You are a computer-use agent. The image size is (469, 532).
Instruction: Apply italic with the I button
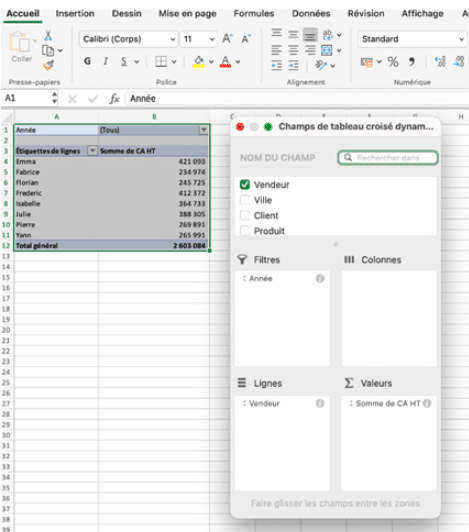(106, 61)
